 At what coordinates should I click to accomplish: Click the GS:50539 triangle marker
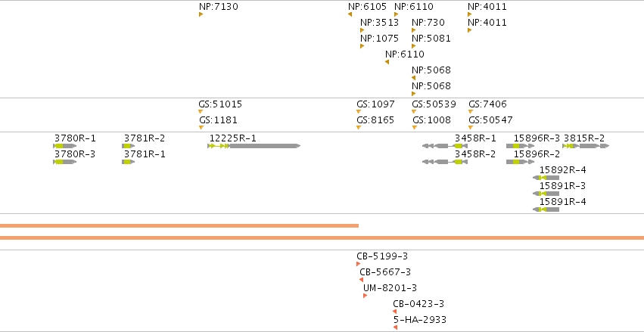(x=414, y=112)
